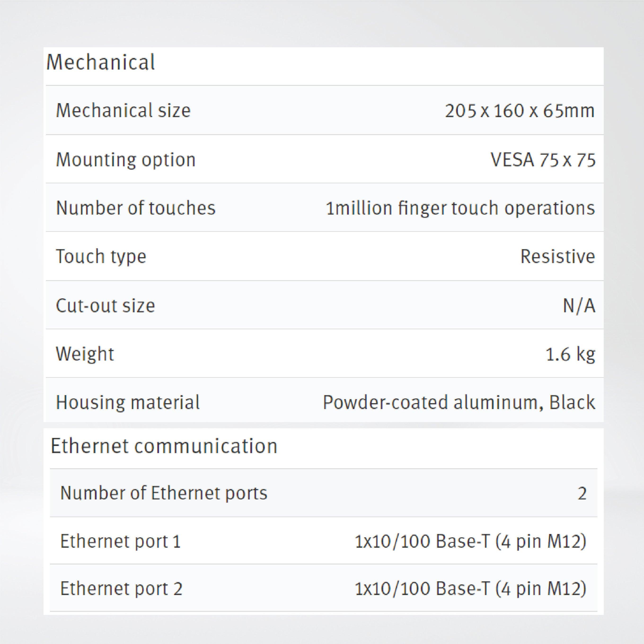Click the VESA 75 x 75 value
This screenshot has width=644, height=644.
click(543, 160)
